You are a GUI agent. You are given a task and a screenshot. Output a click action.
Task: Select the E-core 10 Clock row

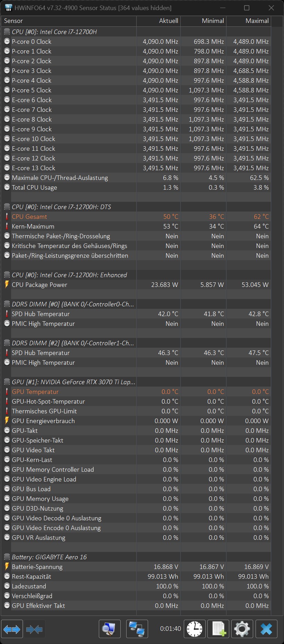[136, 139]
